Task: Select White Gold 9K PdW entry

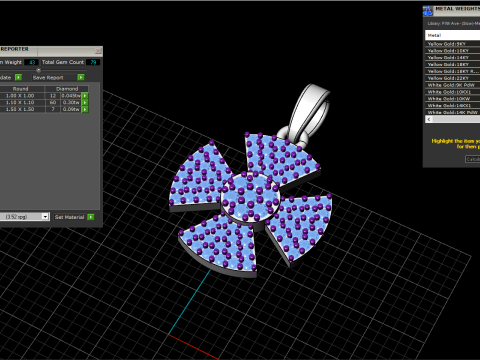Action: point(452,85)
